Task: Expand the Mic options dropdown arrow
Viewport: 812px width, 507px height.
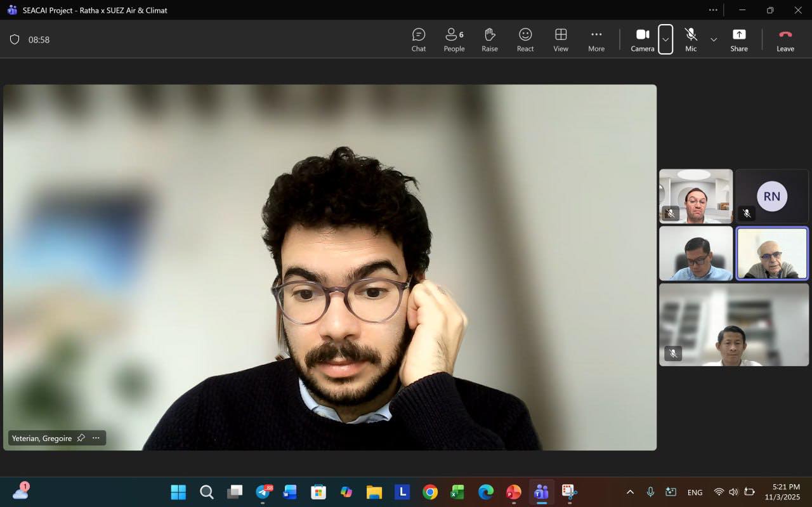Action: [x=714, y=39]
